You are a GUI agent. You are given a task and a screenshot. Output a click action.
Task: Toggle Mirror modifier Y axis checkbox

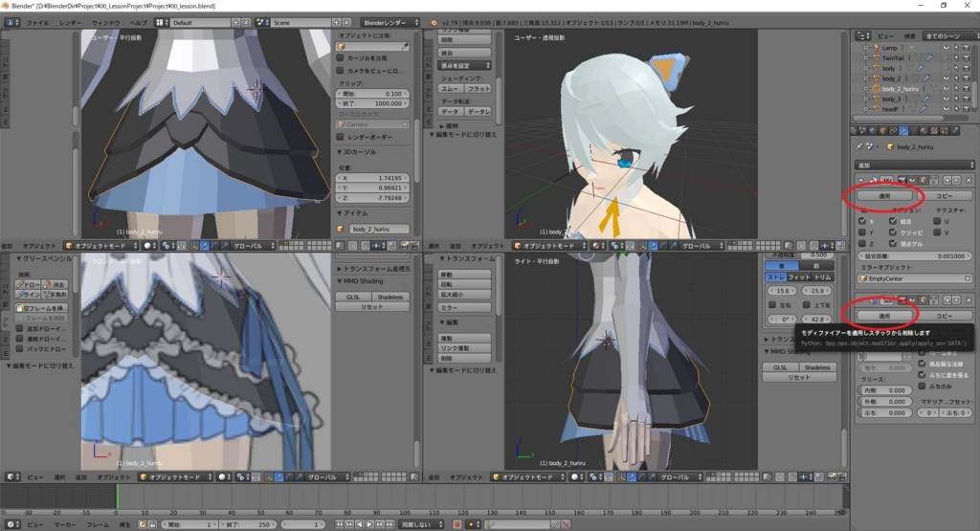coord(862,232)
